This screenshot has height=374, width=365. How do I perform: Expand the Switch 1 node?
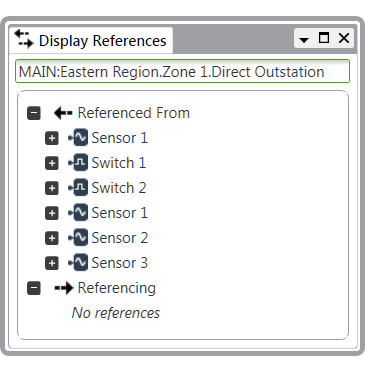click(52, 163)
